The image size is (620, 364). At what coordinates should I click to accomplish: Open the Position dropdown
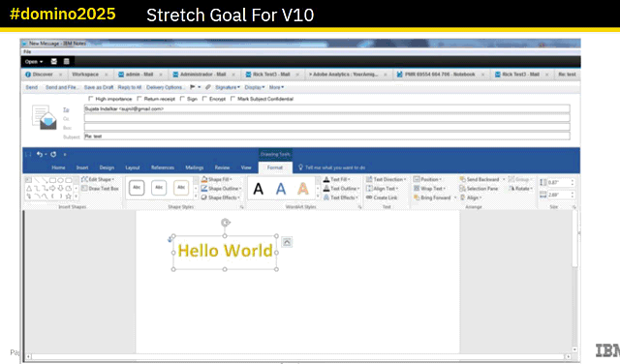click(x=428, y=179)
